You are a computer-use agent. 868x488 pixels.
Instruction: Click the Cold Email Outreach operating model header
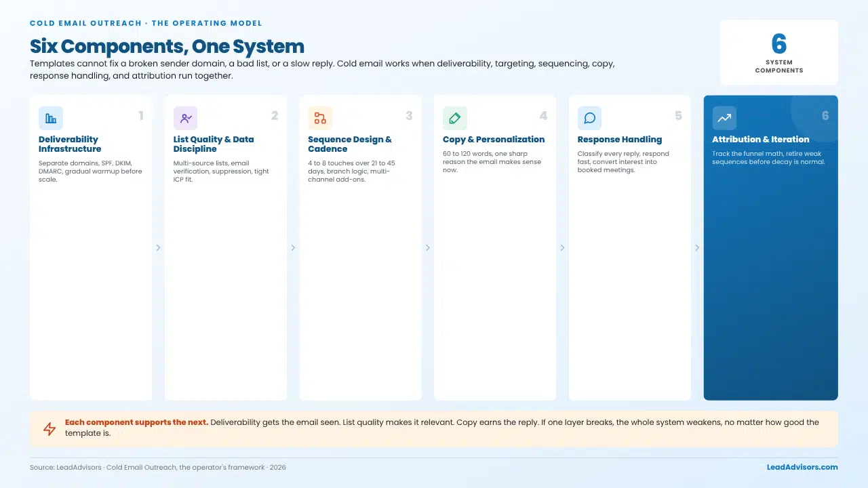coord(146,23)
